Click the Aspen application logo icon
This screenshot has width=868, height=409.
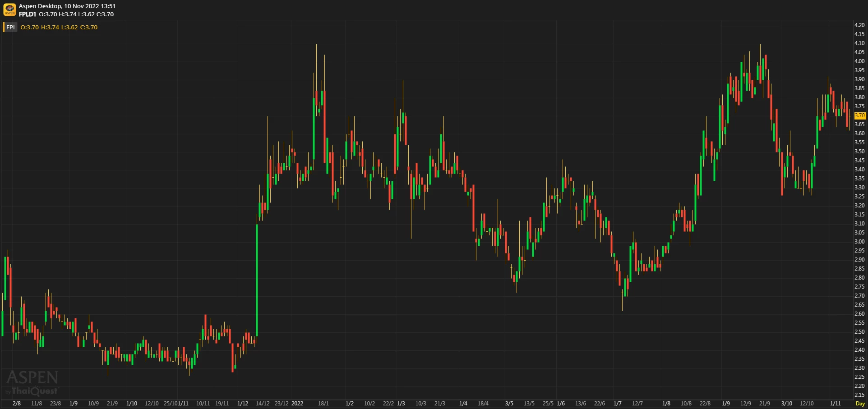[x=9, y=10]
